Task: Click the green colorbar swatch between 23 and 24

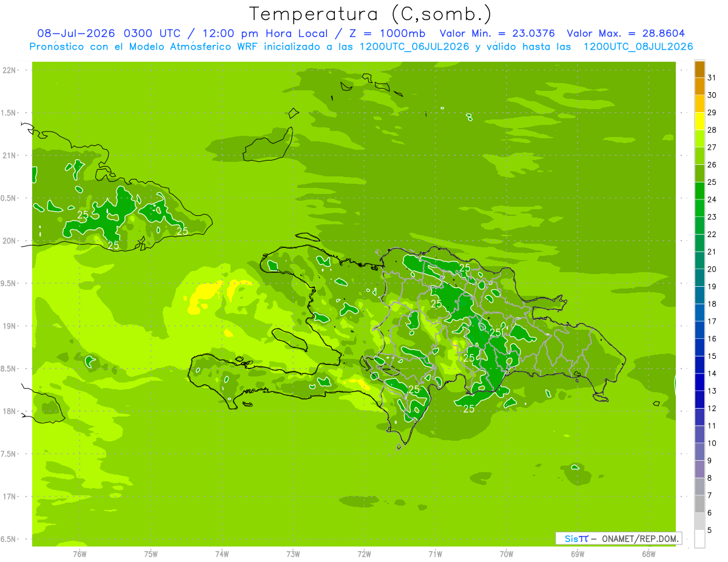Action: [x=699, y=209]
